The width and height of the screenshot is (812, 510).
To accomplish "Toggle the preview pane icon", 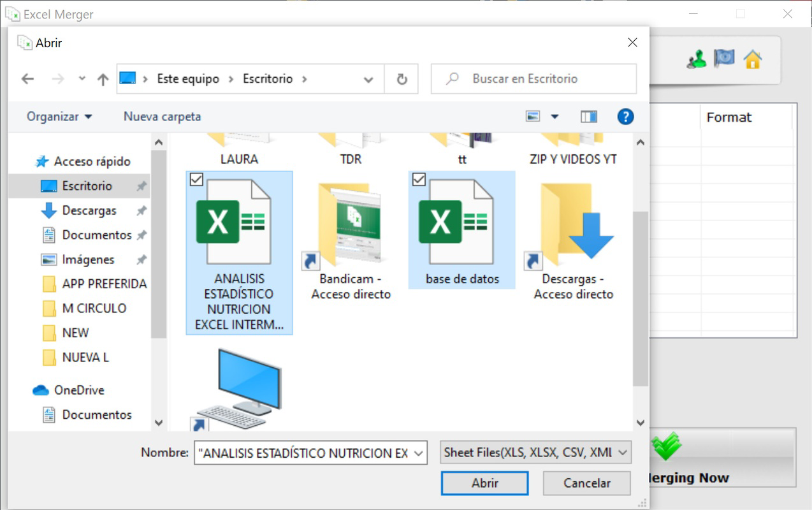I will coord(589,117).
